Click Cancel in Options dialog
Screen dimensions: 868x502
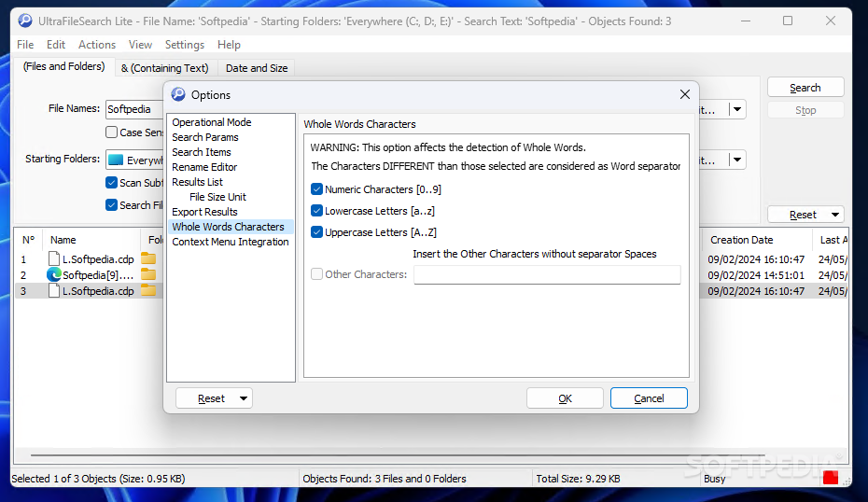point(649,398)
